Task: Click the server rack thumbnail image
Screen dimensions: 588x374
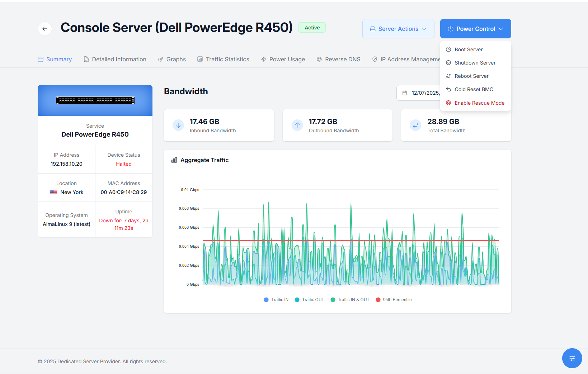Action: [x=95, y=100]
